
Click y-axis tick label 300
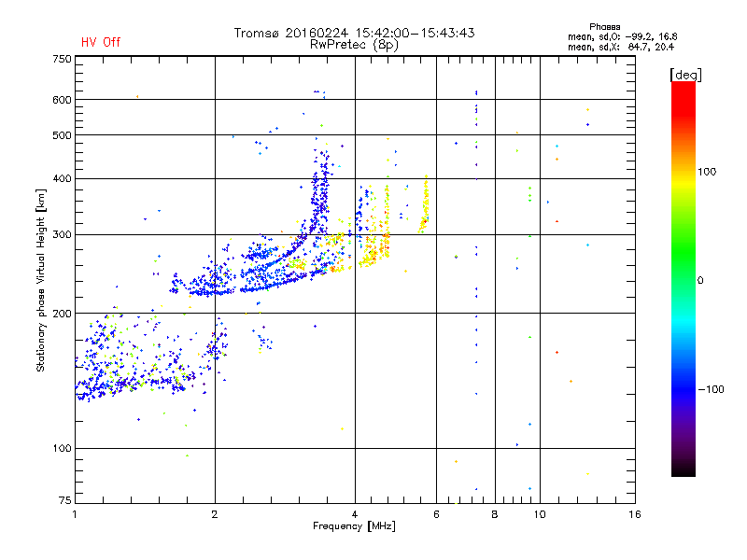coord(62,235)
